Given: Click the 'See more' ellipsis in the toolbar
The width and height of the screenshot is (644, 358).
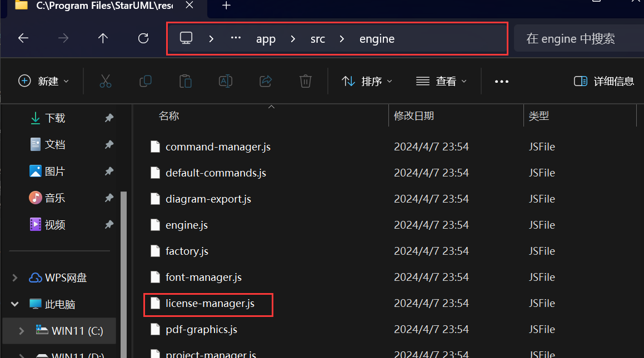Looking at the screenshot, I should coord(502,81).
